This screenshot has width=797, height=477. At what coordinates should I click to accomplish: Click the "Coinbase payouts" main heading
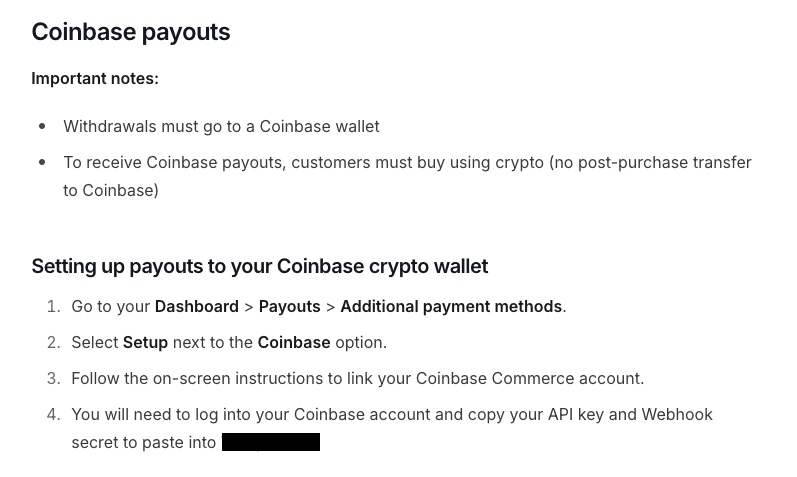coord(131,32)
